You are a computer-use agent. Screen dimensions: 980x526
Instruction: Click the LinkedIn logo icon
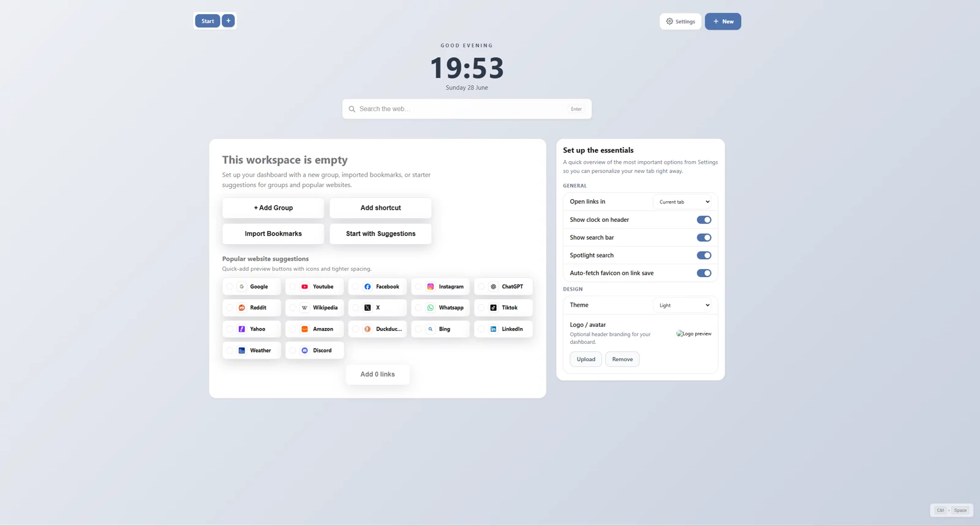point(494,329)
